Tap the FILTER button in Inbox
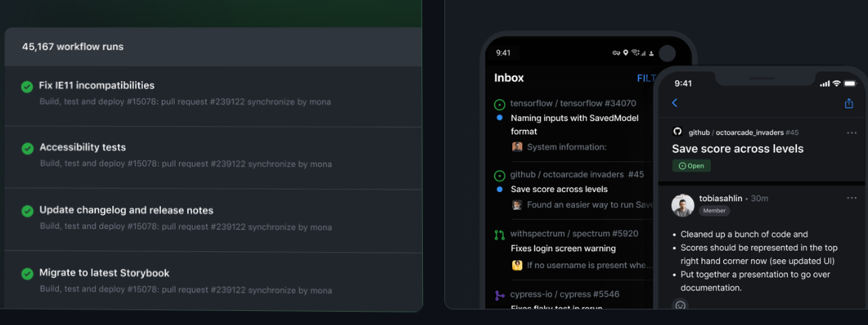 coord(646,78)
